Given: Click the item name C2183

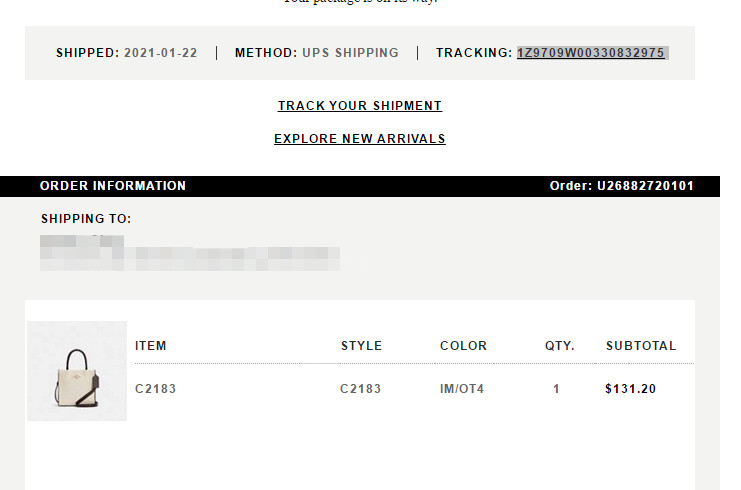Looking at the screenshot, I should pyautogui.click(x=155, y=389).
